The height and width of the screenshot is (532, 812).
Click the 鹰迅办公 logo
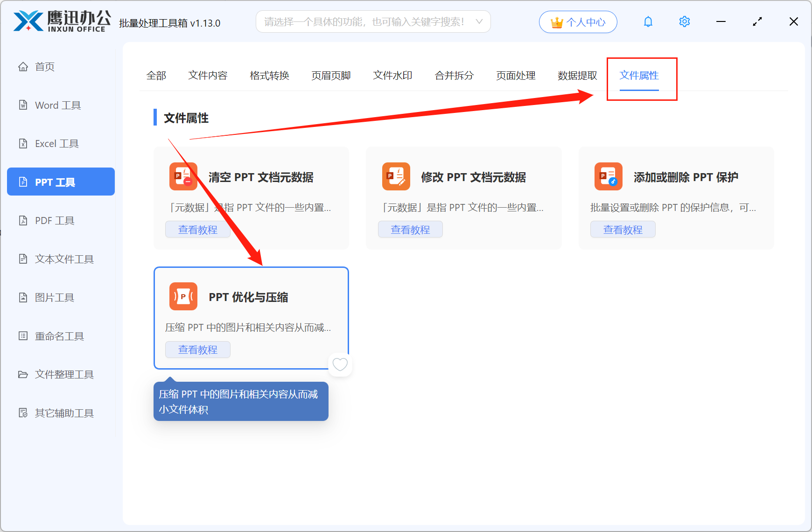click(61, 21)
